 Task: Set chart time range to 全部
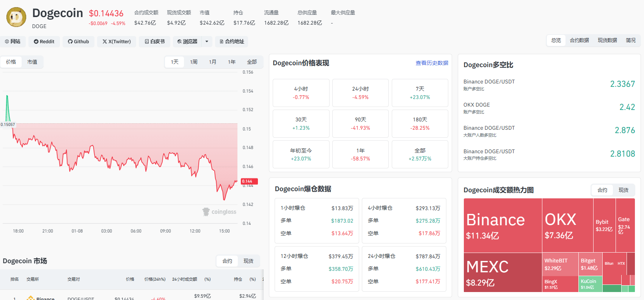(252, 62)
